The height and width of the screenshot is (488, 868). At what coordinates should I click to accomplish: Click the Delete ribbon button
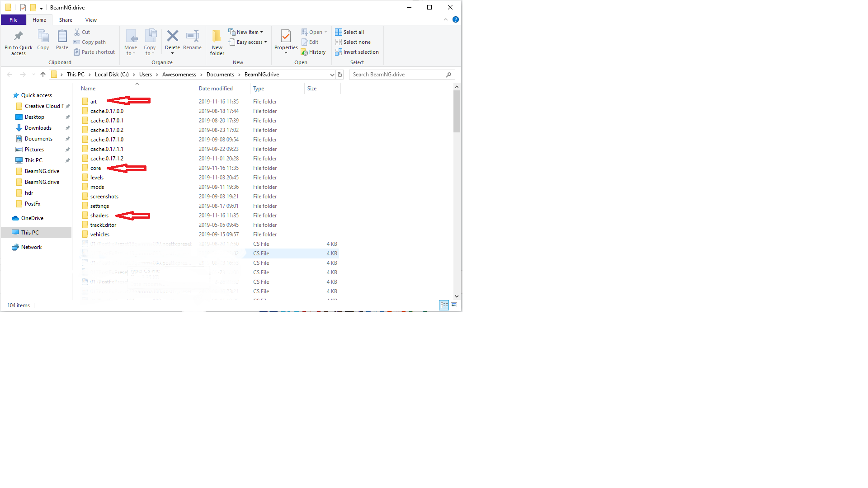[172, 42]
